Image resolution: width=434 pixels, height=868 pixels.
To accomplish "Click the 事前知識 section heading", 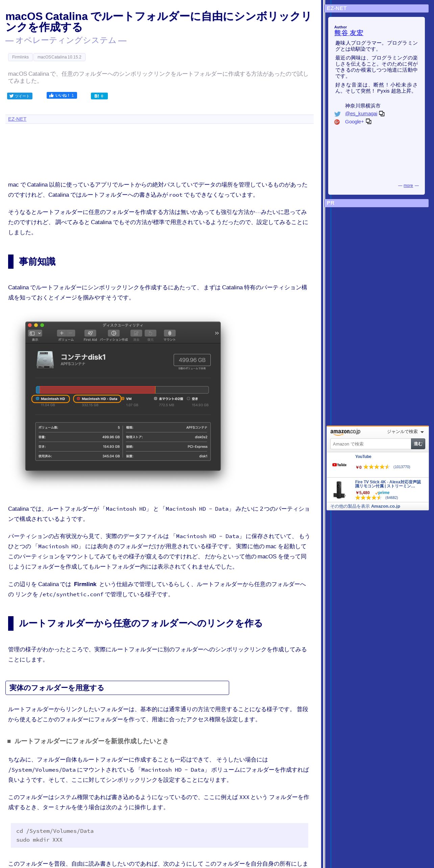I will [37, 262].
